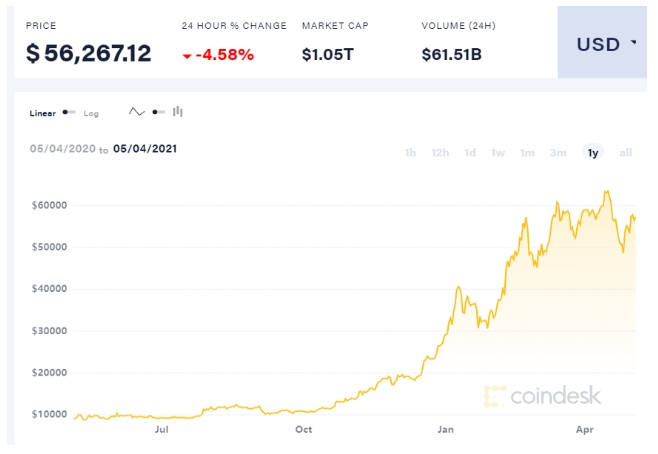Select the candlestick chart icon

(178, 112)
